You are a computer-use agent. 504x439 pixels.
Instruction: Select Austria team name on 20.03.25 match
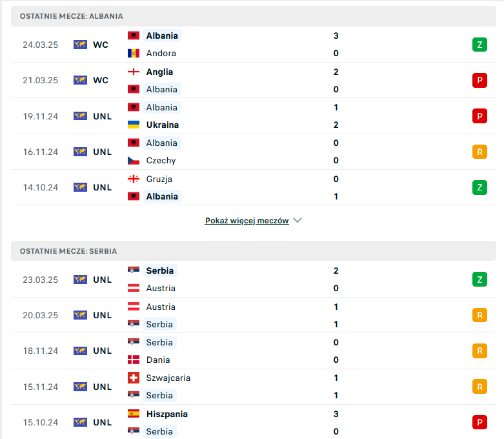(161, 307)
